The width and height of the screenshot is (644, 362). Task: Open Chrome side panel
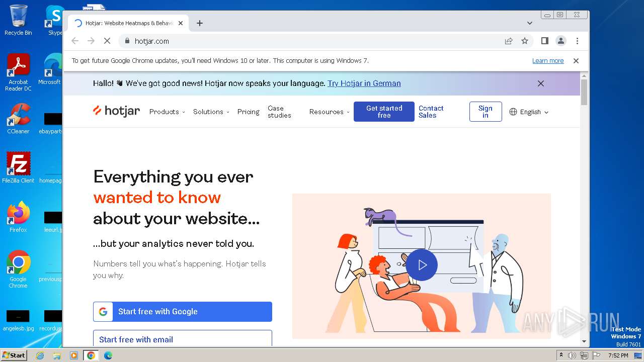[544, 41]
